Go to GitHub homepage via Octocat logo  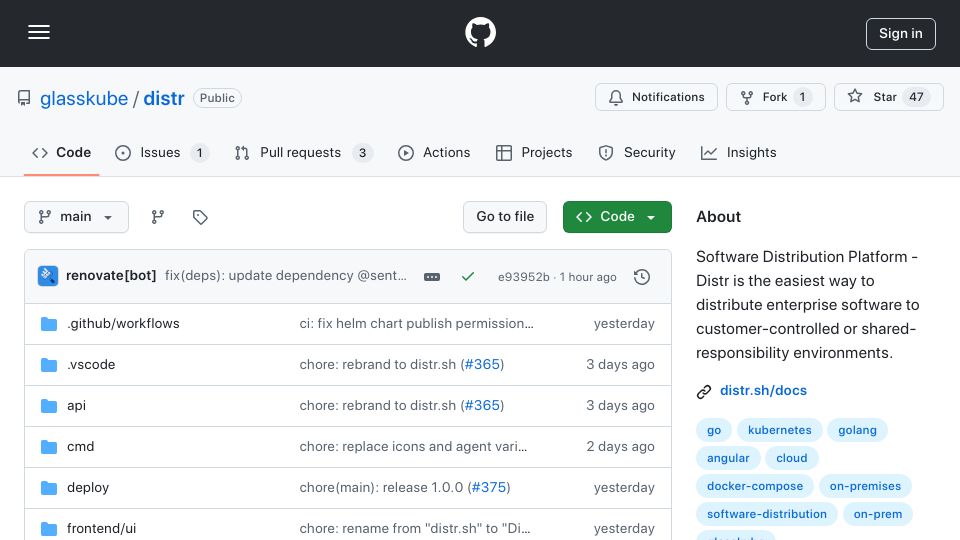480,32
